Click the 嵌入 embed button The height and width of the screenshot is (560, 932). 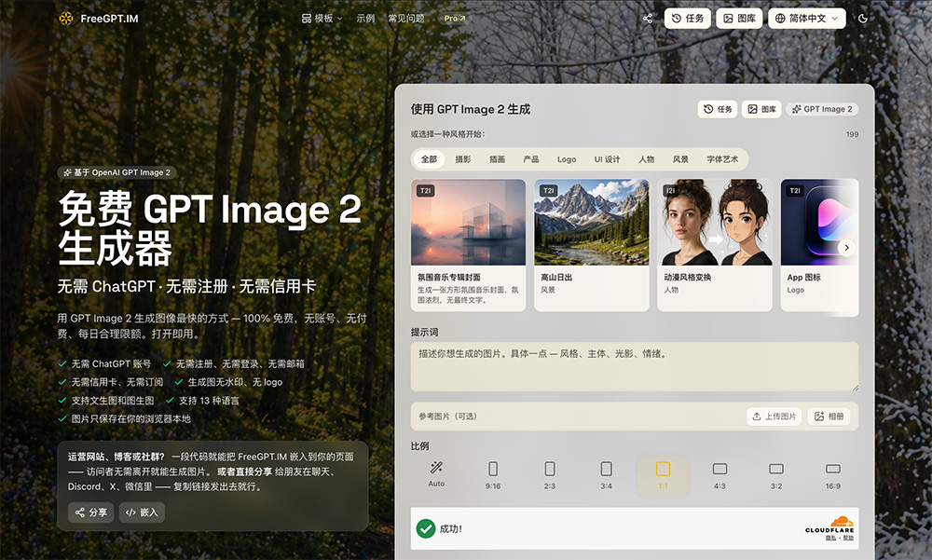(142, 512)
